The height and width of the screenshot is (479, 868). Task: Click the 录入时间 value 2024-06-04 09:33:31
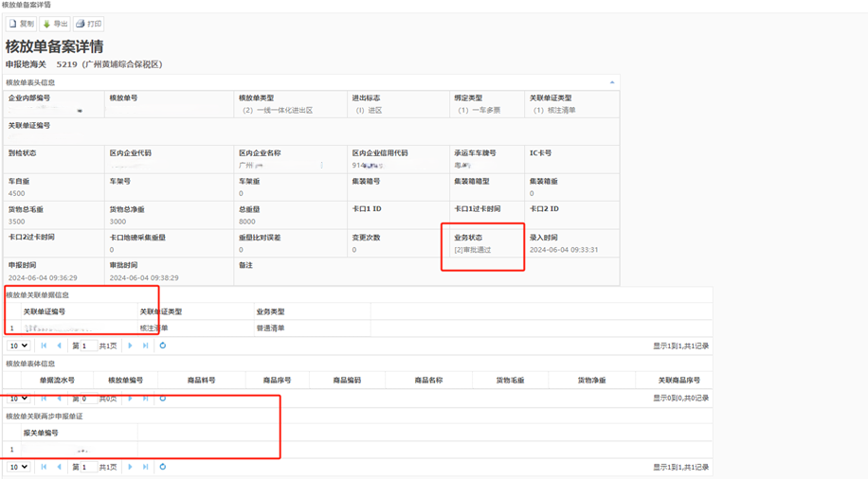[x=564, y=250]
